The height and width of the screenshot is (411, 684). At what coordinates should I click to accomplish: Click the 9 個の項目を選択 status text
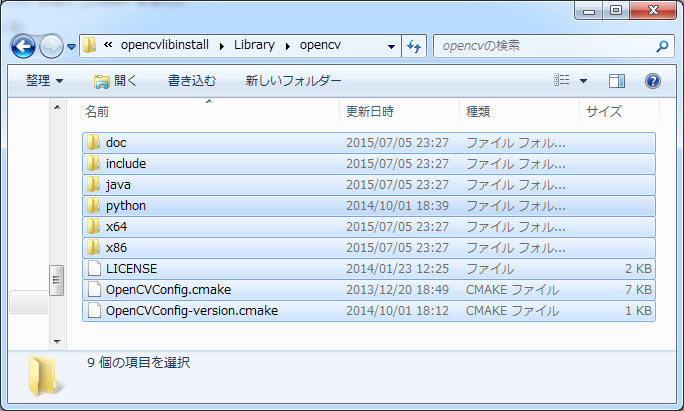pyautogui.click(x=138, y=363)
